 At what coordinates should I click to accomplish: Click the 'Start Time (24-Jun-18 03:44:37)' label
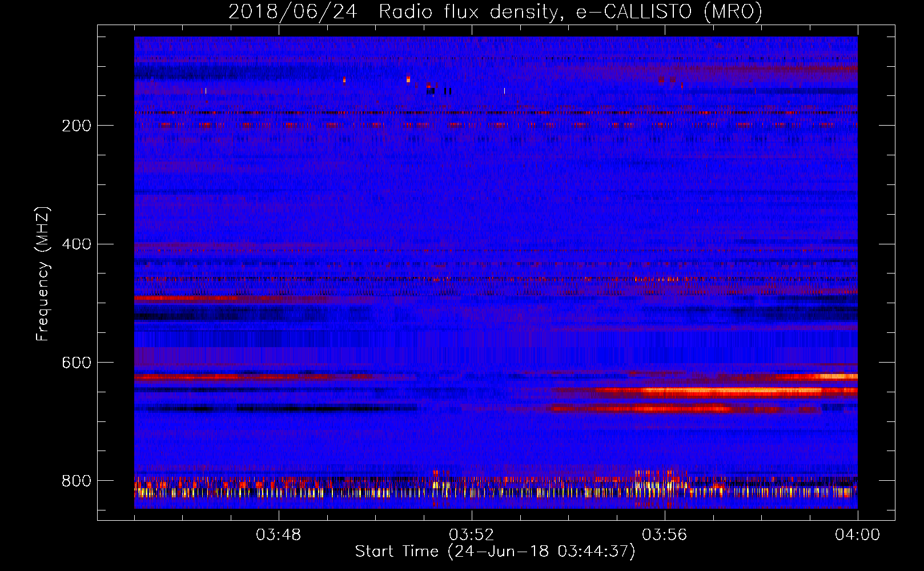pyautogui.click(x=495, y=552)
